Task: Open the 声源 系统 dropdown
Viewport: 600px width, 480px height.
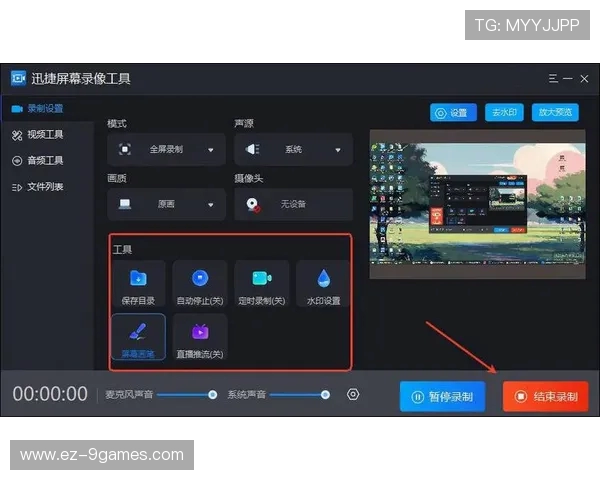Action: pyautogui.click(x=293, y=149)
